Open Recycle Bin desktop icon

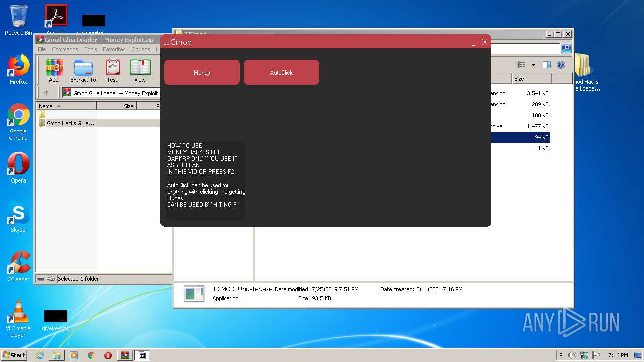click(18, 20)
